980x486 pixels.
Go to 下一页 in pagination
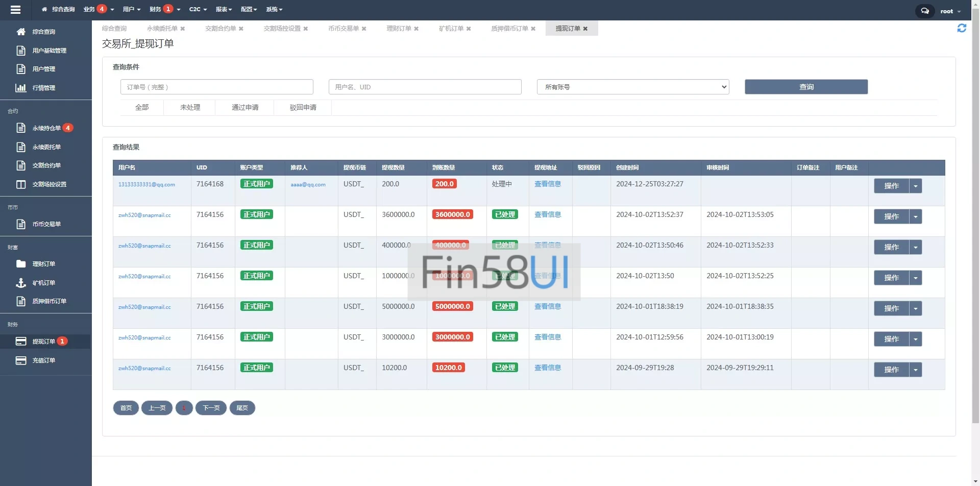pyautogui.click(x=211, y=408)
